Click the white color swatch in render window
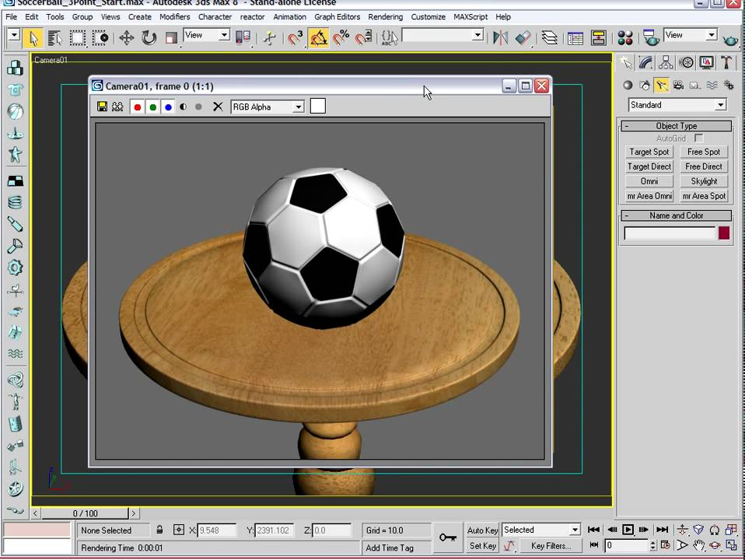Viewport: 745px width, 560px height. pos(318,106)
